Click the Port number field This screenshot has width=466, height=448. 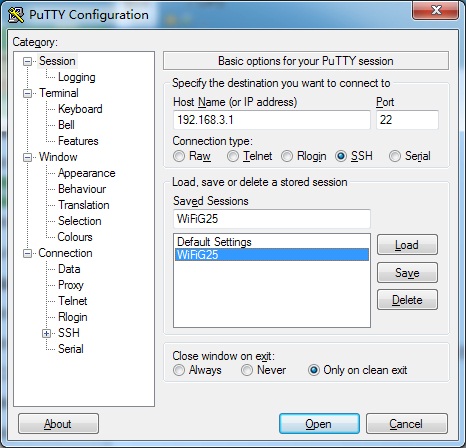(x=407, y=120)
